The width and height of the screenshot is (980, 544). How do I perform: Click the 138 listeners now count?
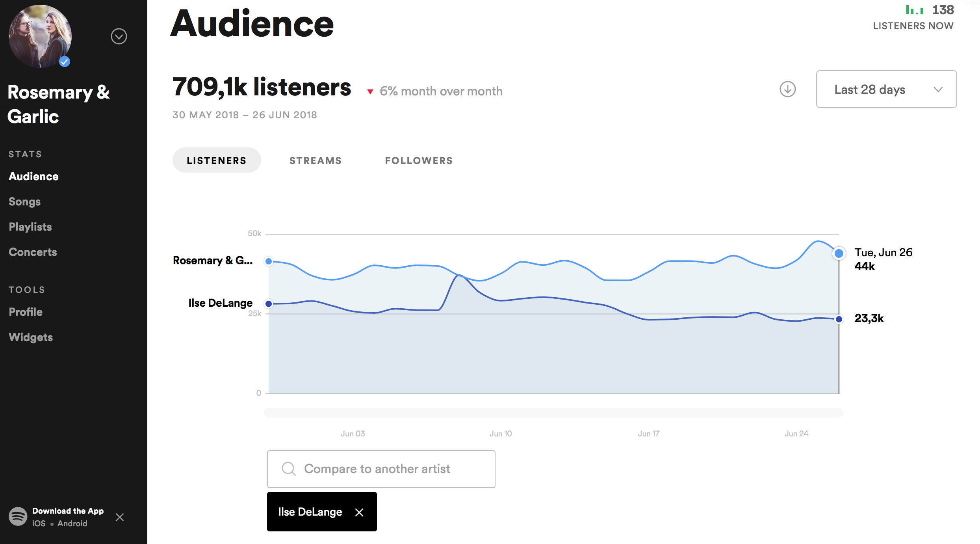pos(943,10)
